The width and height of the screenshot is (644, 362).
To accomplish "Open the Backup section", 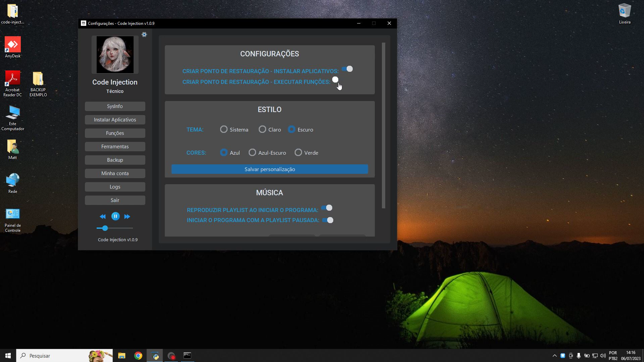I will tap(115, 160).
